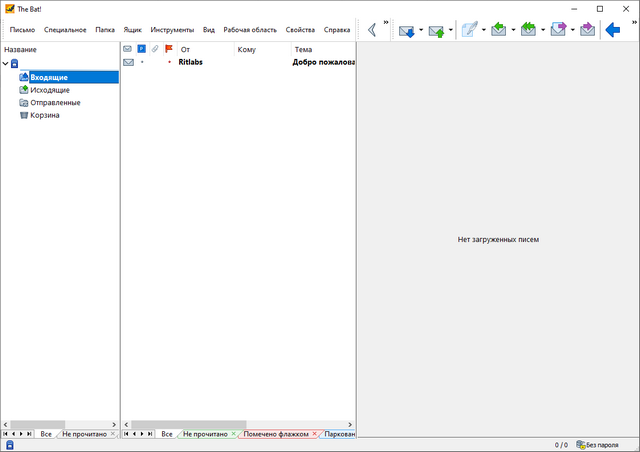The width and height of the screenshot is (640, 452).
Task: Toggle the parked dot on Ritlabs message
Action: [142, 62]
